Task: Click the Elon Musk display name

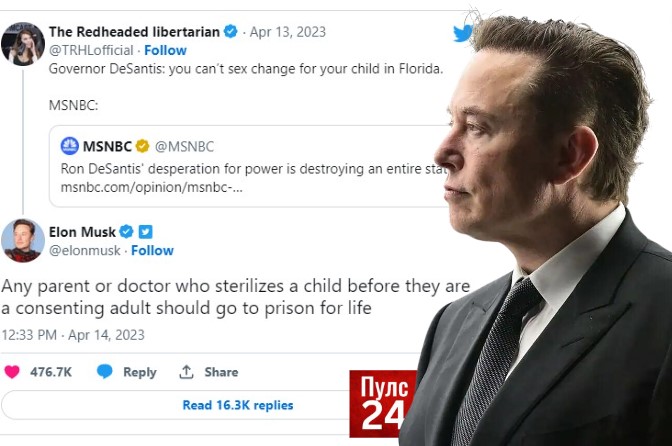Action: point(83,231)
